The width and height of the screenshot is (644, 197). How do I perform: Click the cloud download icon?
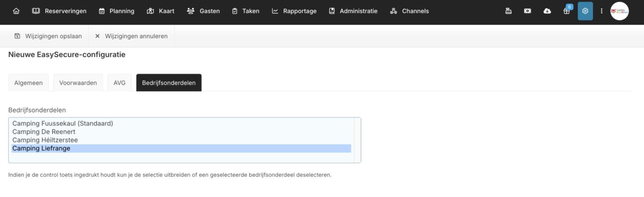point(547,11)
